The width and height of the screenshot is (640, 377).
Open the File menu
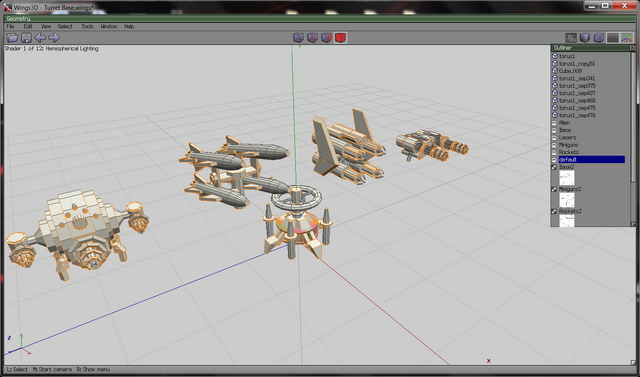10,26
